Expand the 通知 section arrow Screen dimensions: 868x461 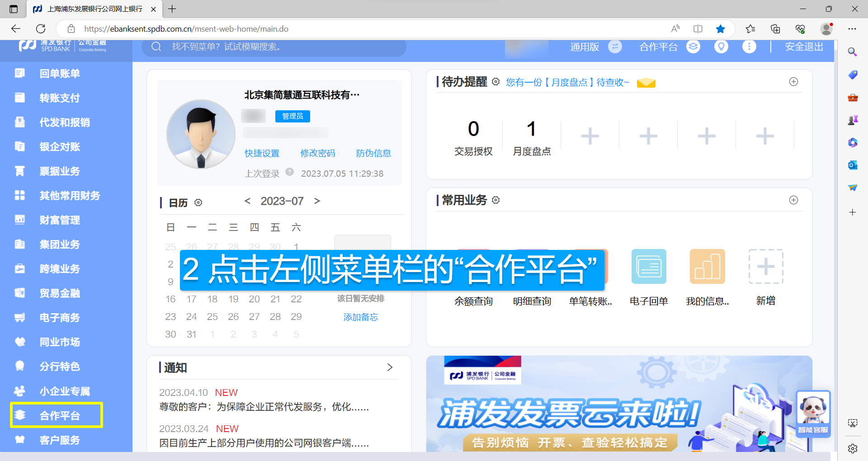tap(390, 367)
